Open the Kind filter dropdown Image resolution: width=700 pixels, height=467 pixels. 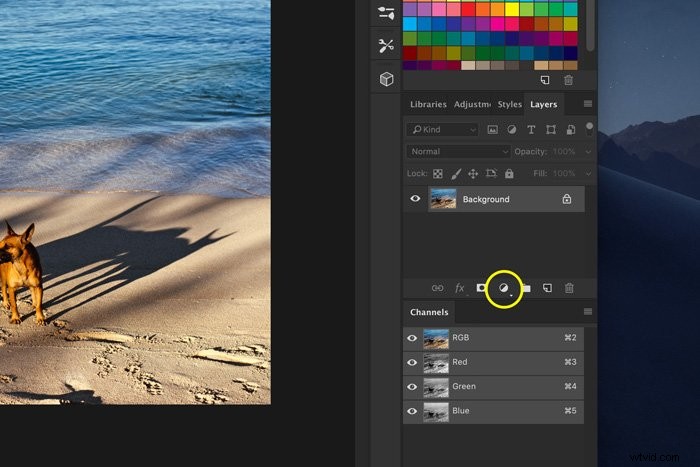pos(442,129)
